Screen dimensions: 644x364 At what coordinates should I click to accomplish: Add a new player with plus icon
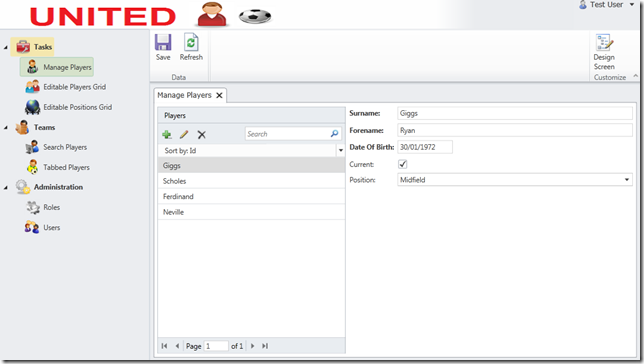[x=167, y=134]
